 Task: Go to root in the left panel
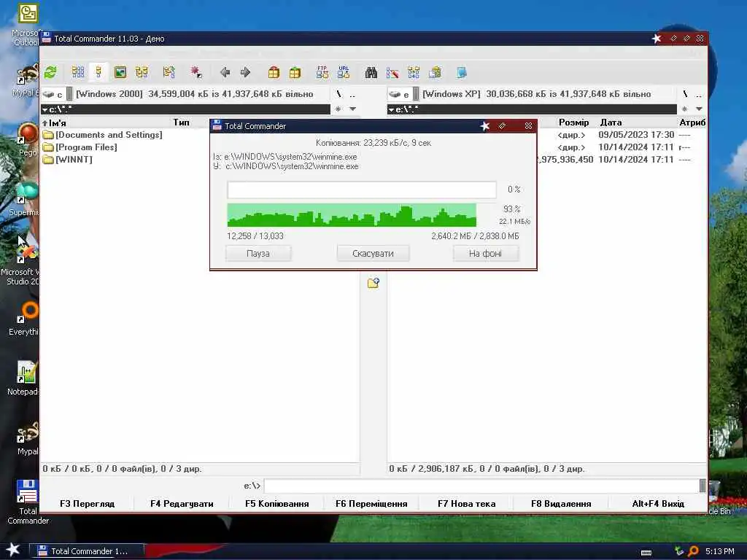tap(338, 94)
